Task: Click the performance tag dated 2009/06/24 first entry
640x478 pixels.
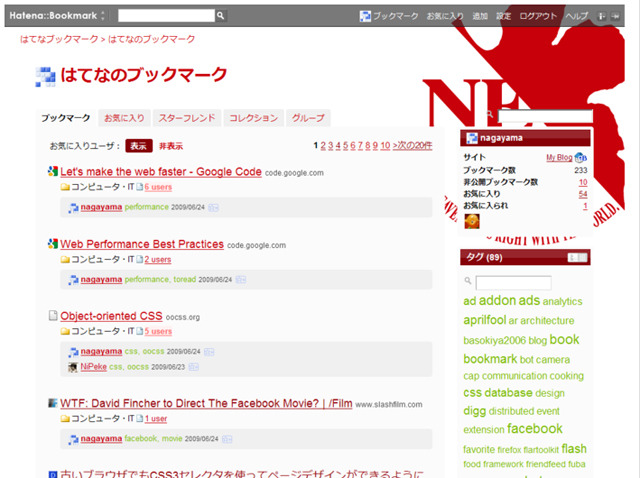Action: [x=147, y=207]
